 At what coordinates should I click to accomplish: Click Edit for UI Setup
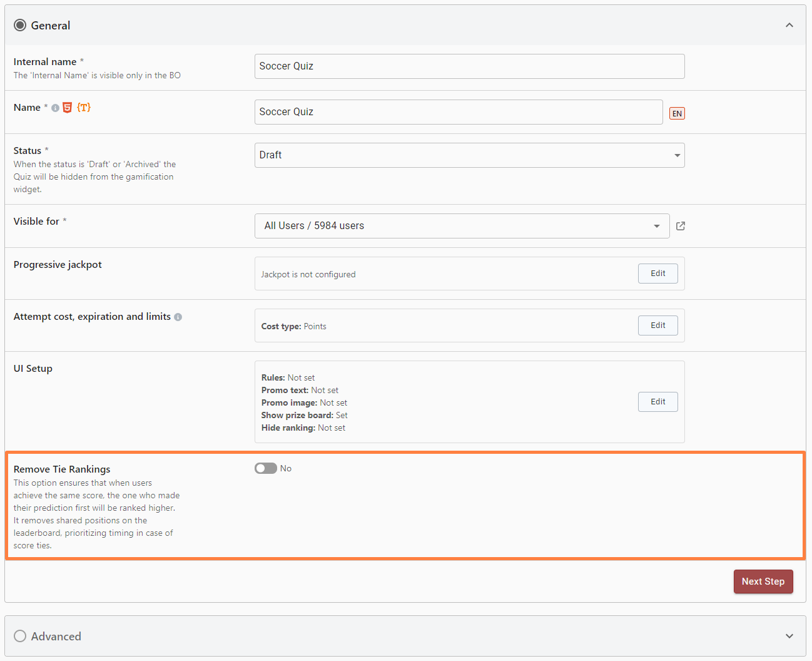pyautogui.click(x=657, y=402)
